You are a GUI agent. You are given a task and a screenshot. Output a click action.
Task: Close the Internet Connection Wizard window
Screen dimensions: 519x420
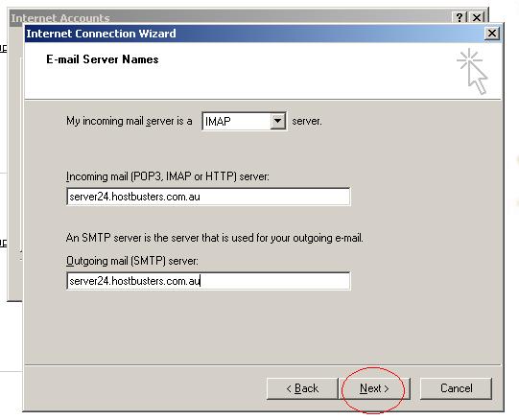coord(491,34)
